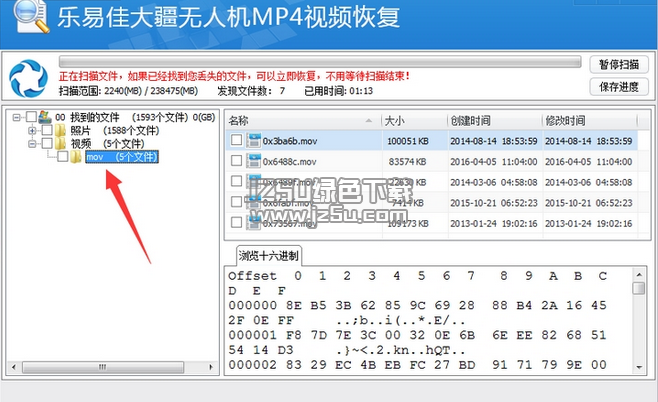
Task: Click the tree panel scroll left arrow
Action: point(13,367)
